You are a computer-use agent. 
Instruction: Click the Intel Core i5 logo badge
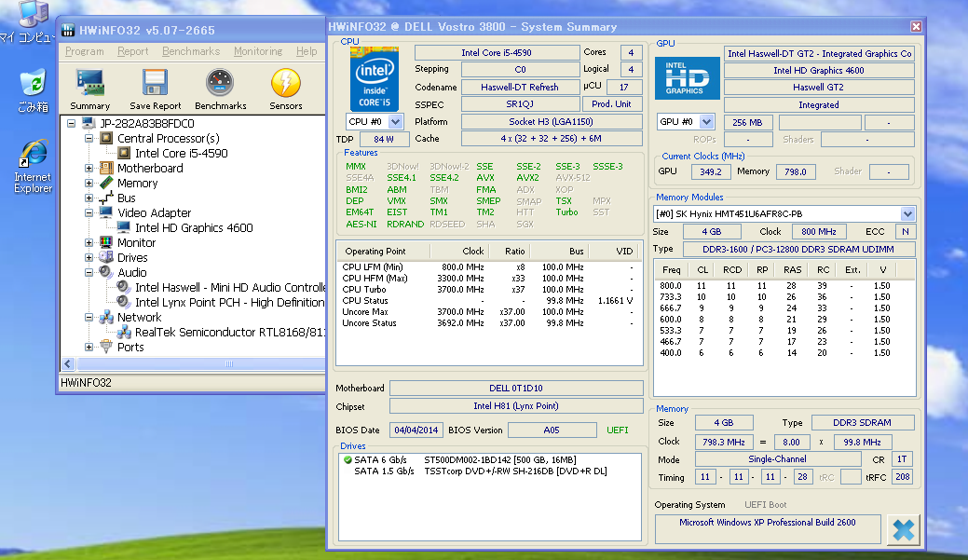click(375, 79)
